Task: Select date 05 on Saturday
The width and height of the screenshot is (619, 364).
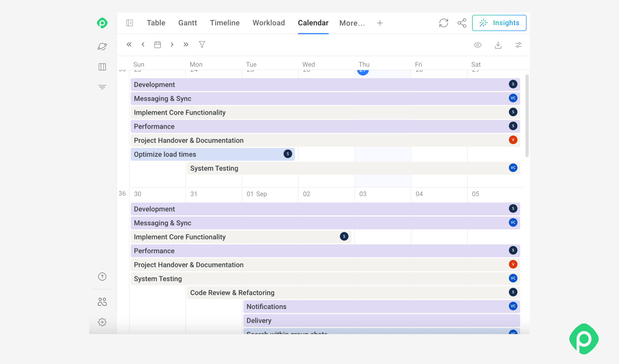Action: coord(475,194)
